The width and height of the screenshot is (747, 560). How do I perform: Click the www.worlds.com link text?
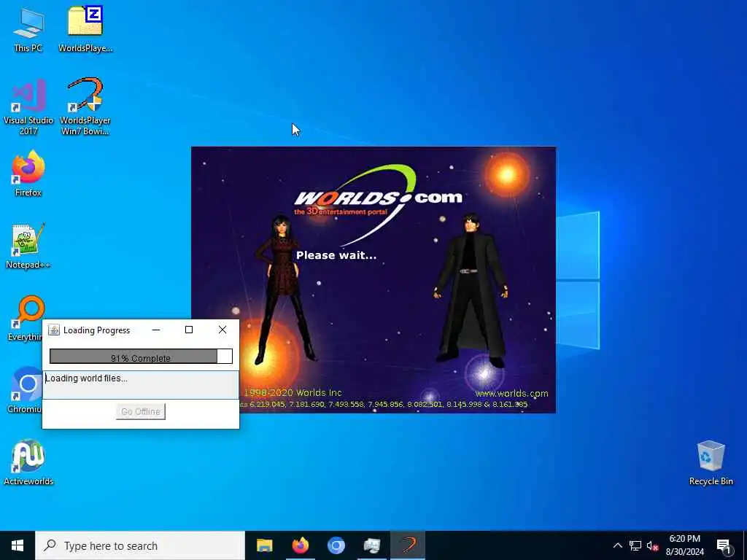point(511,394)
